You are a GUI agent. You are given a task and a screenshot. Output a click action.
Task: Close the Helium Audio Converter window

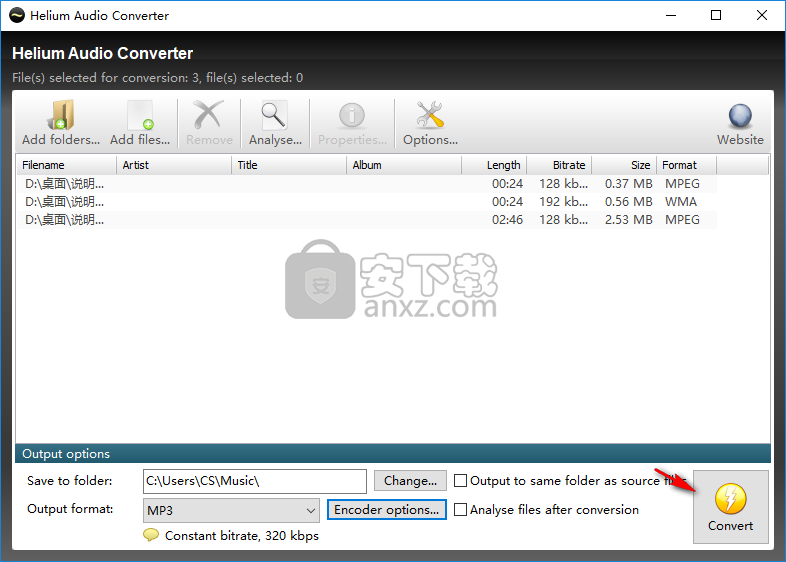coord(762,16)
